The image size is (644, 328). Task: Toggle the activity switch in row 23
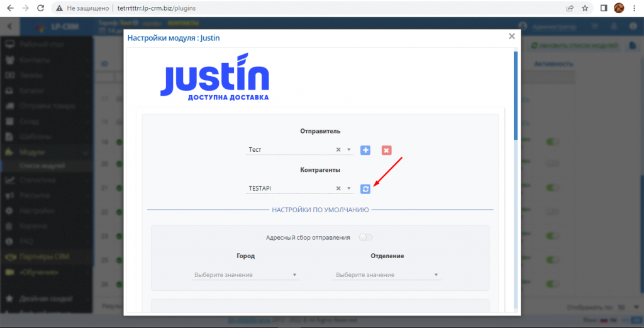552,236
